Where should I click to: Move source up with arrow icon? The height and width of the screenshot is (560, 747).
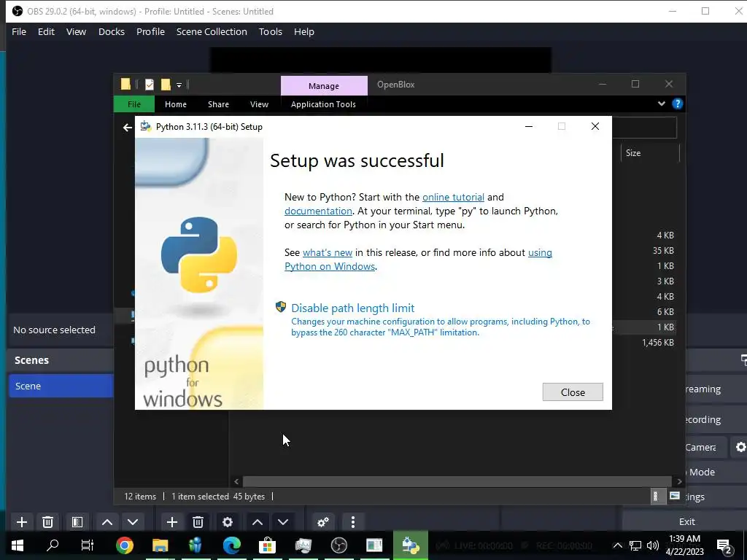click(258, 522)
